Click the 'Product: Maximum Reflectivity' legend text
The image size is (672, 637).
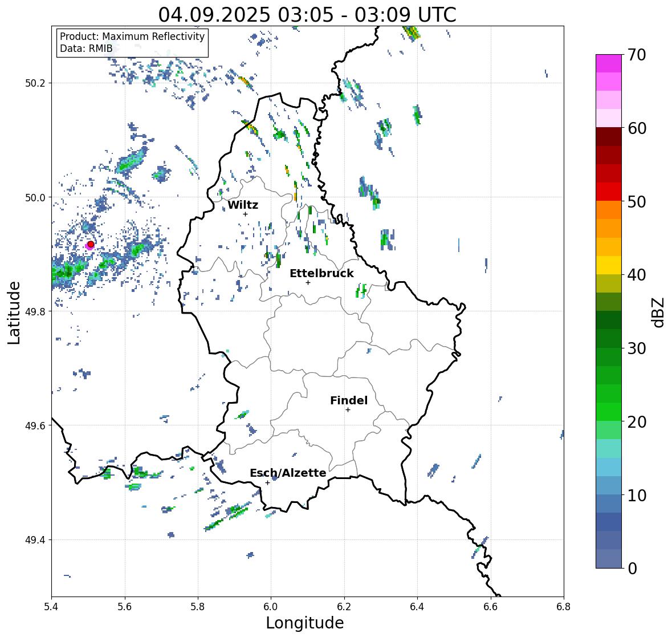click(132, 36)
